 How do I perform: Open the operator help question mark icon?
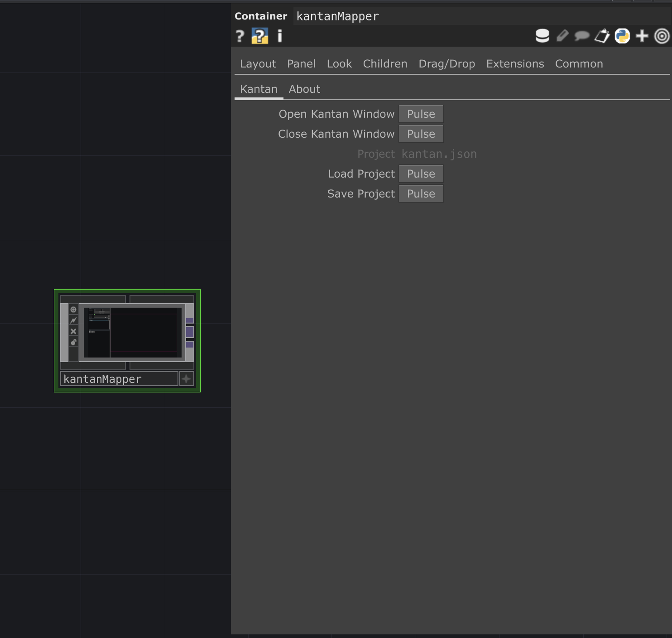point(240,36)
